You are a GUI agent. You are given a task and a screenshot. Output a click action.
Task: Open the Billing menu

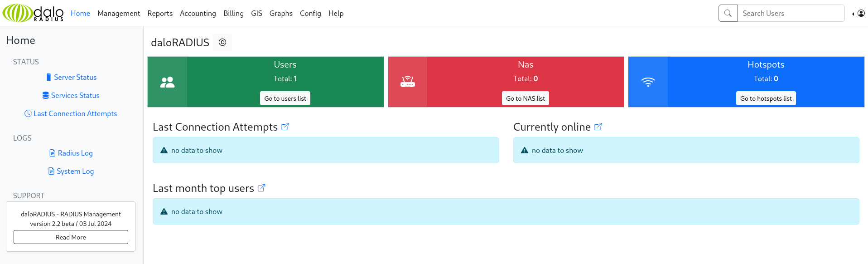pyautogui.click(x=233, y=14)
